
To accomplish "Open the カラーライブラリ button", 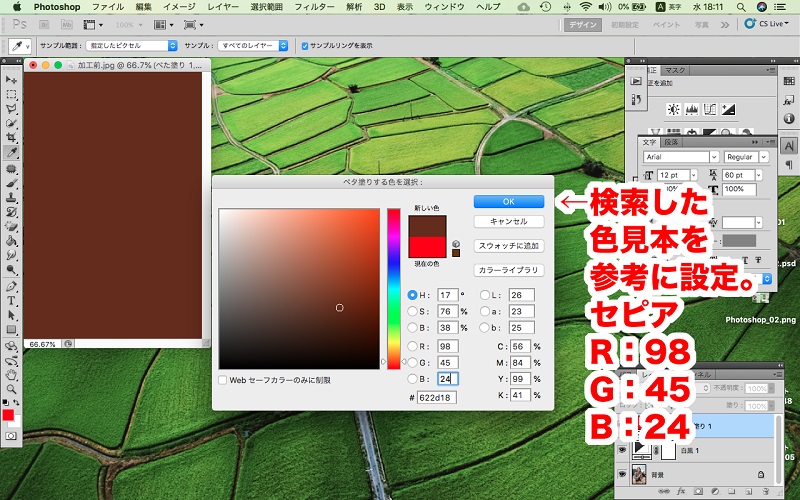I will coord(509,270).
